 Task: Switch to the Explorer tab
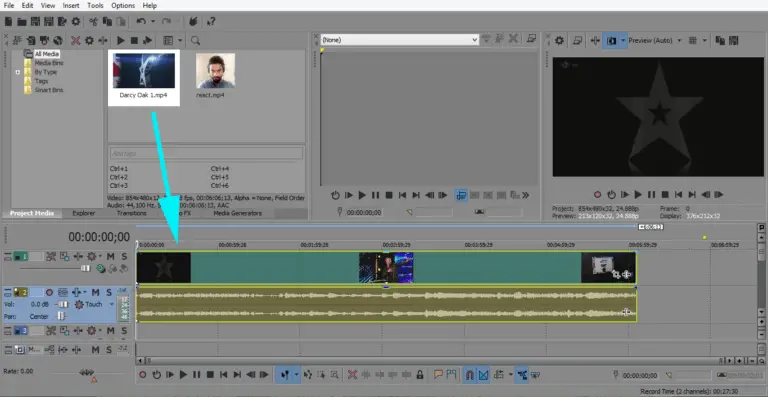83,213
